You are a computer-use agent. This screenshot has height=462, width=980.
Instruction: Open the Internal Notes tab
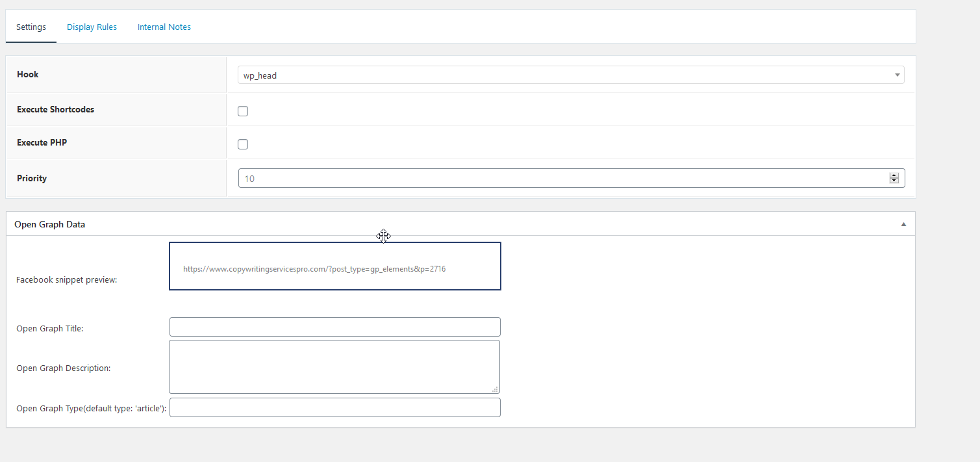pos(164,27)
